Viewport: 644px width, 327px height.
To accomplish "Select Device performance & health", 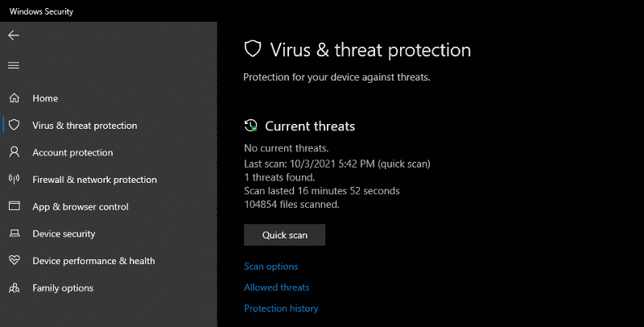I will click(93, 261).
